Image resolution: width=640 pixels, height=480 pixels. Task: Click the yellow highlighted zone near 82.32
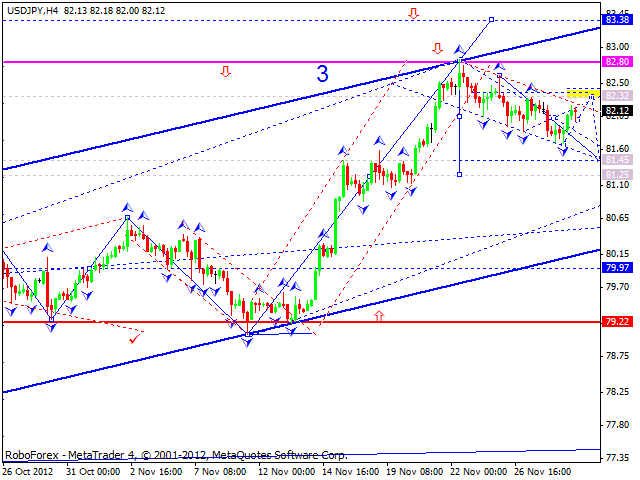[x=583, y=93]
